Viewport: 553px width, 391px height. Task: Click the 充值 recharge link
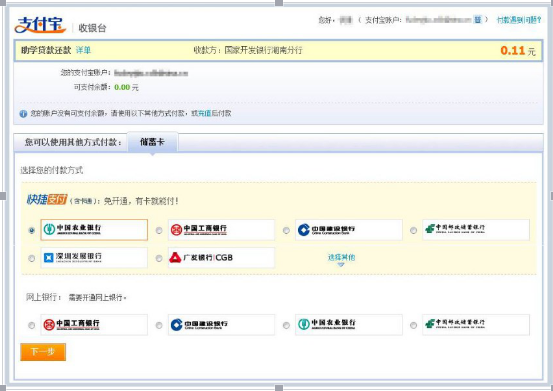click(x=205, y=114)
